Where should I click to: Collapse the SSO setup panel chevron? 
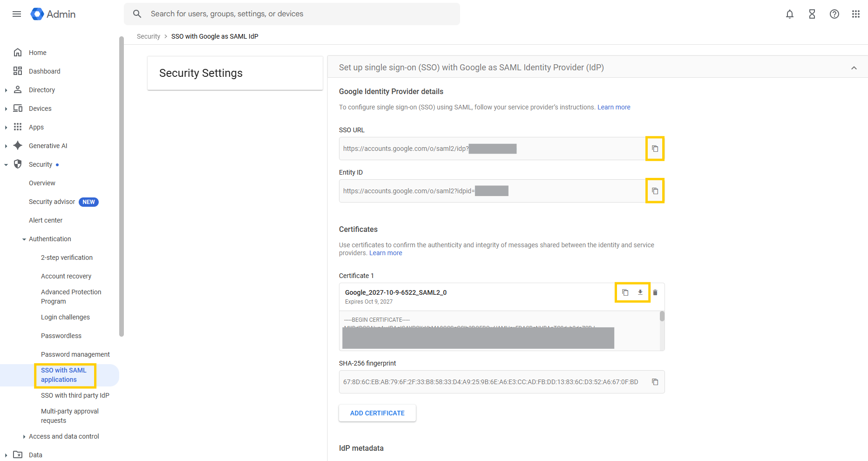854,68
